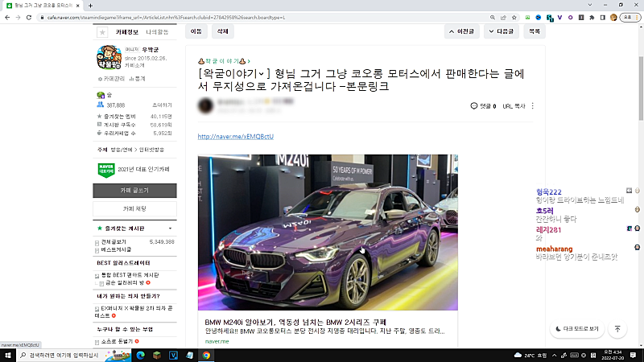Viewport: 644px width, 362px height.
Task: Click the browser back arrow
Action: click(x=7, y=18)
